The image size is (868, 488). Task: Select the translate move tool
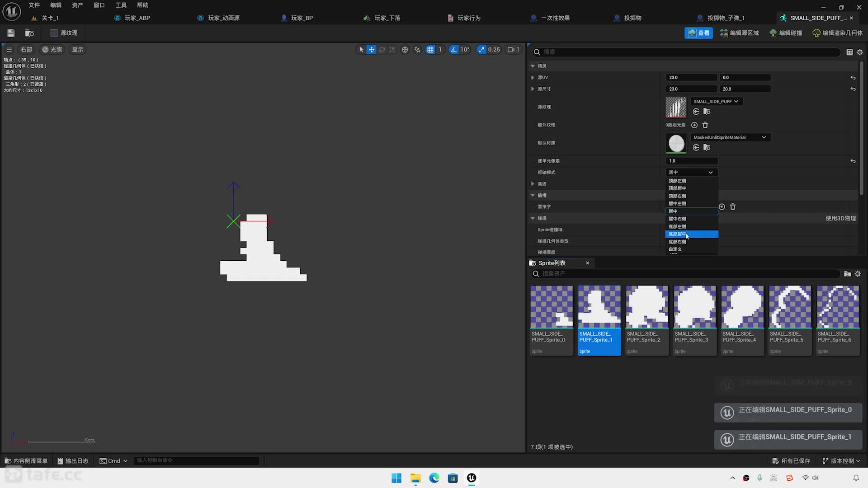coord(371,50)
